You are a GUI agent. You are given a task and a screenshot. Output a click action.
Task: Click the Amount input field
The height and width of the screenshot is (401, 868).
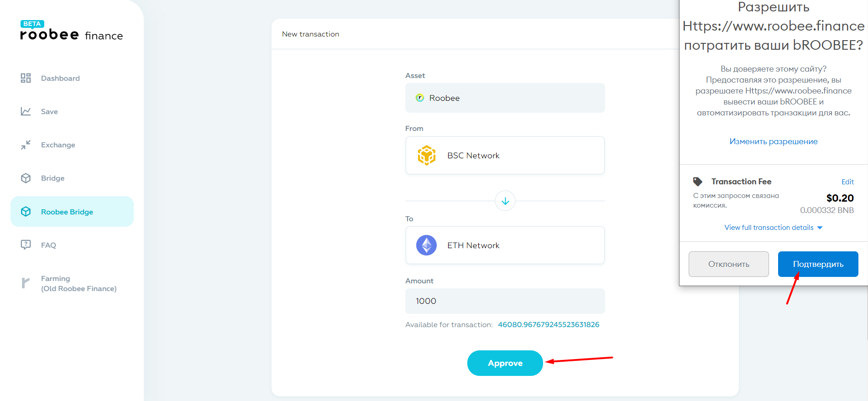(x=505, y=301)
